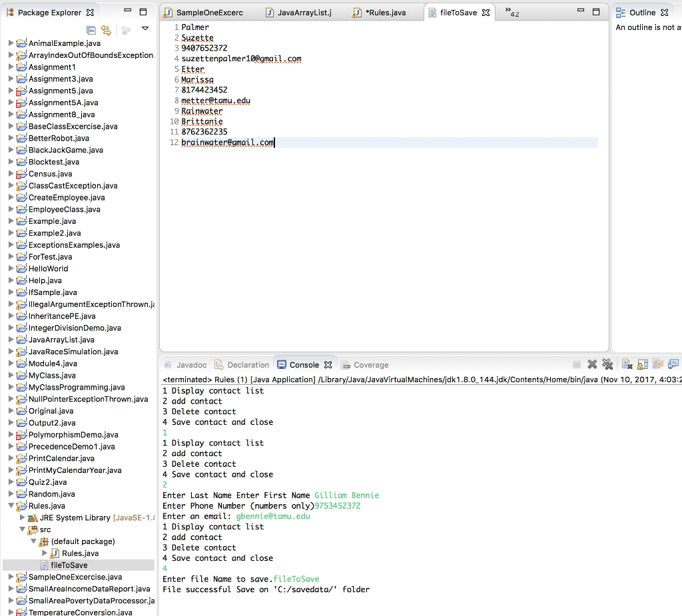Close the fileToSave editor tab

[486, 13]
